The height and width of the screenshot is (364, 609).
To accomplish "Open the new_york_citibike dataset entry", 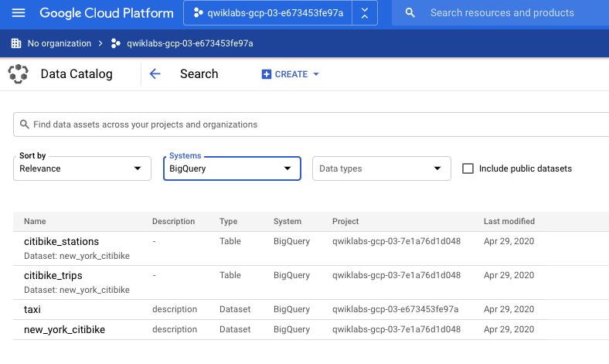I will click(x=64, y=330).
